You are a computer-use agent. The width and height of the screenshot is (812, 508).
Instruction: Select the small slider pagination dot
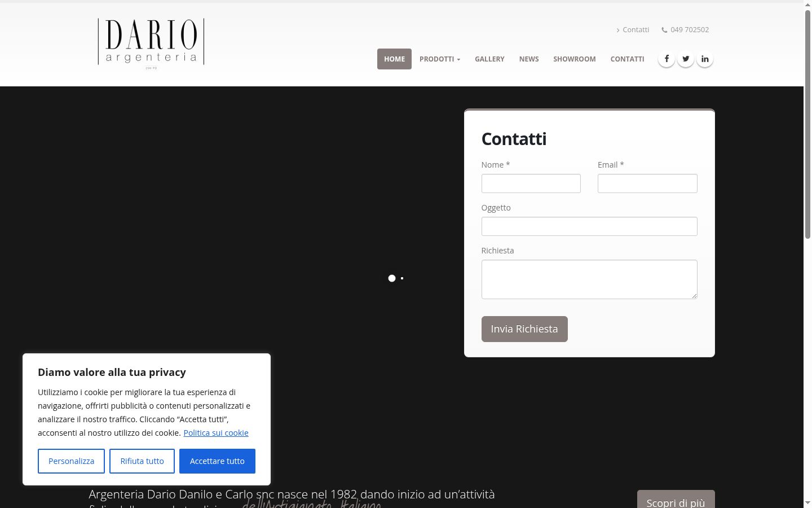pyautogui.click(x=402, y=278)
